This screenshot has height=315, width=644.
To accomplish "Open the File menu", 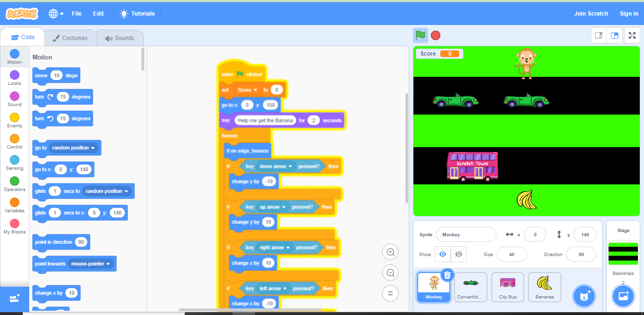I will click(77, 14).
